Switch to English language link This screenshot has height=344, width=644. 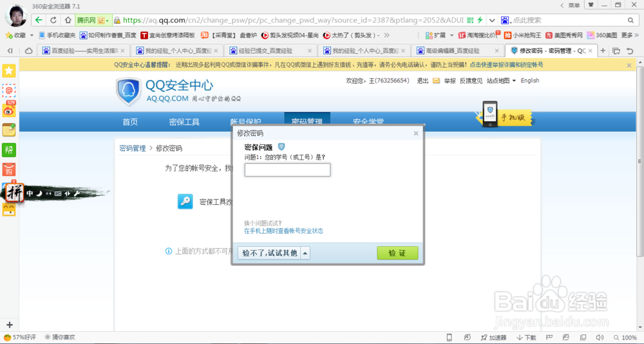530,81
